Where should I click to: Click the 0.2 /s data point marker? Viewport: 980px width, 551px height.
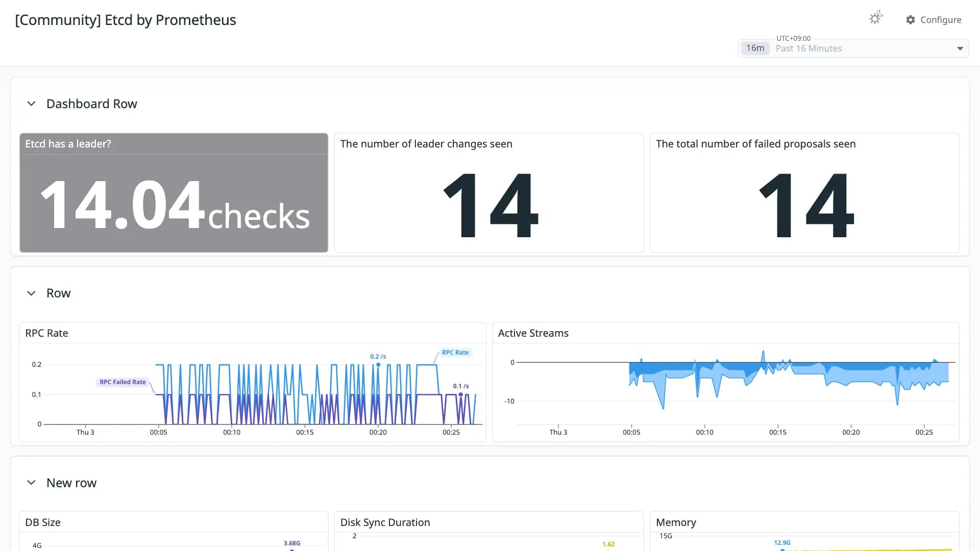click(x=378, y=364)
